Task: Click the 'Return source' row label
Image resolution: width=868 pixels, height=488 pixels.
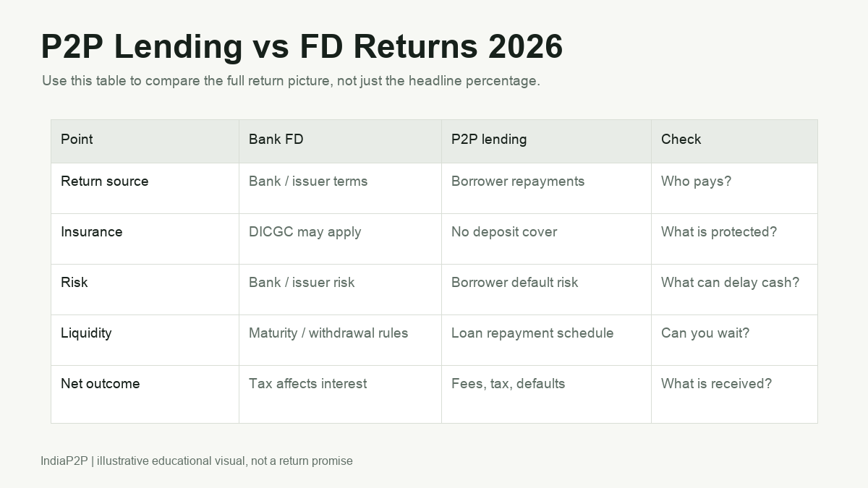Action: coord(105,181)
